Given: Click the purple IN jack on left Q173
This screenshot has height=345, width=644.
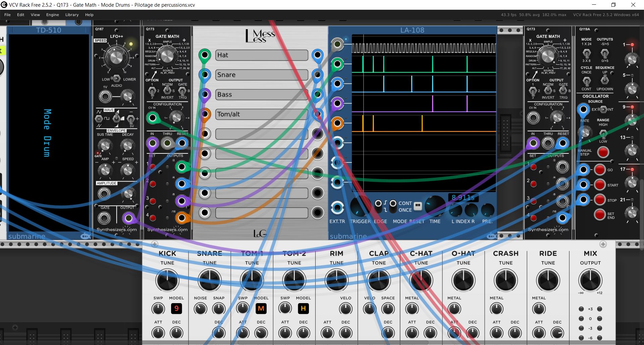Looking at the screenshot, I should [x=153, y=143].
